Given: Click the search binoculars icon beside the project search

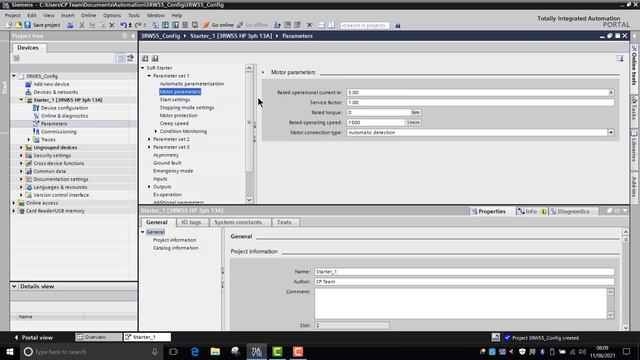Looking at the screenshot, I should (398, 25).
